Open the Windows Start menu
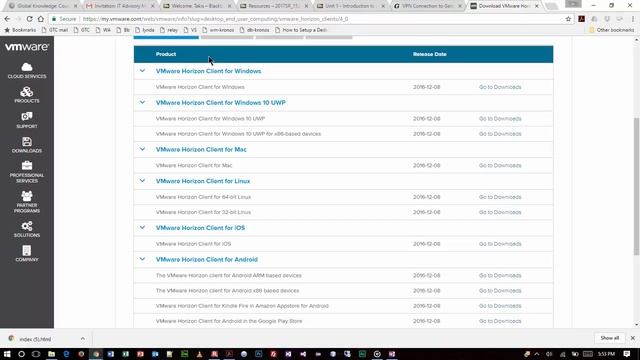The height and width of the screenshot is (360, 640). [7, 354]
